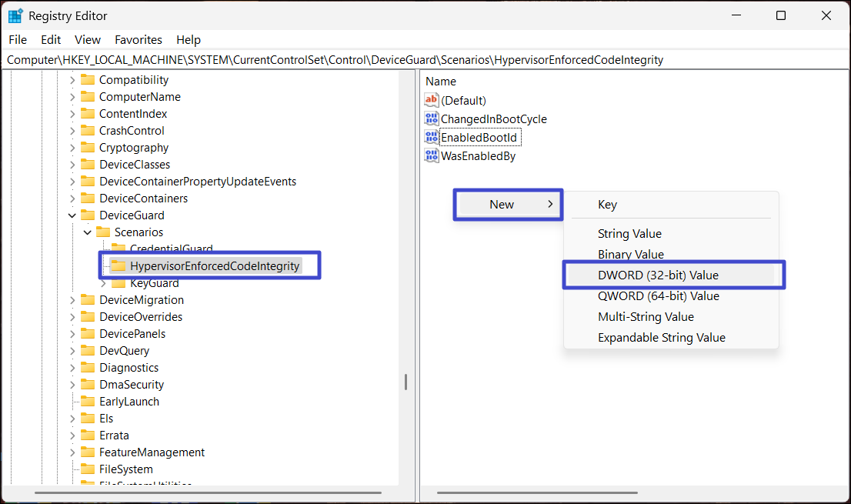Expand the DeviceContainerPropertyUpdateEvents key

tap(72, 182)
